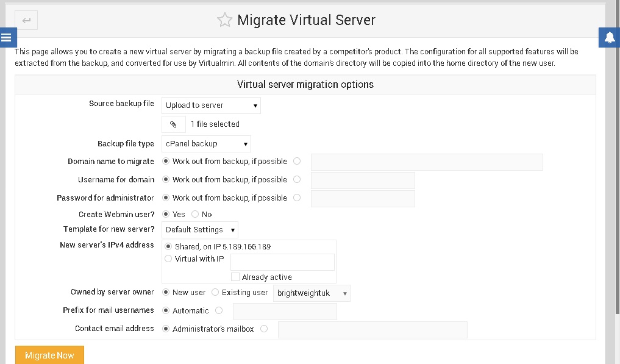The image size is (620, 364).
Task: Click the Migrate Now button
Action: 49,355
